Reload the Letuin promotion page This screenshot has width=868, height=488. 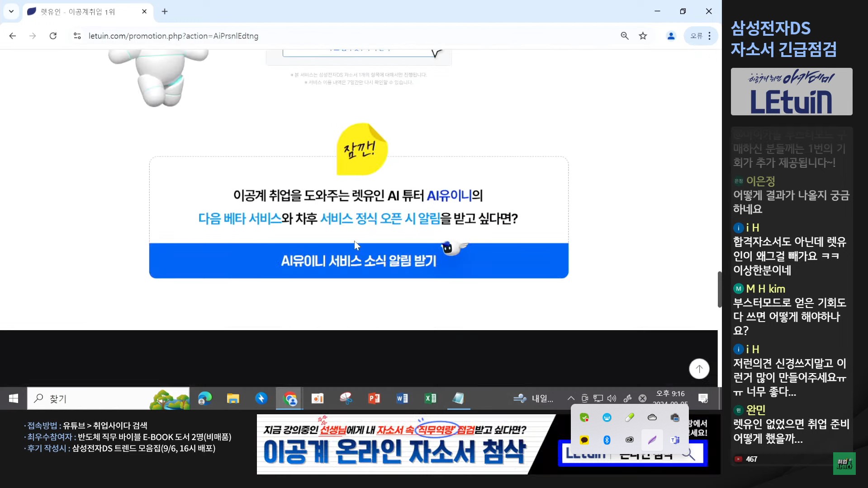point(53,36)
